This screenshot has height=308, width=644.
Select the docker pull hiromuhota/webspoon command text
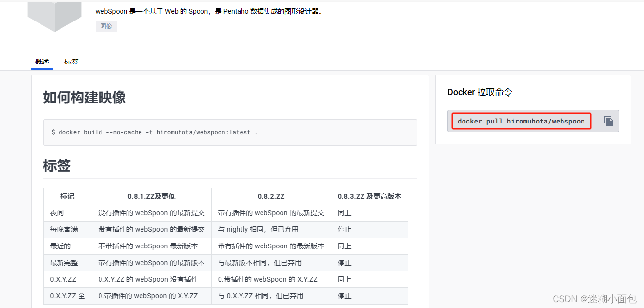point(521,121)
